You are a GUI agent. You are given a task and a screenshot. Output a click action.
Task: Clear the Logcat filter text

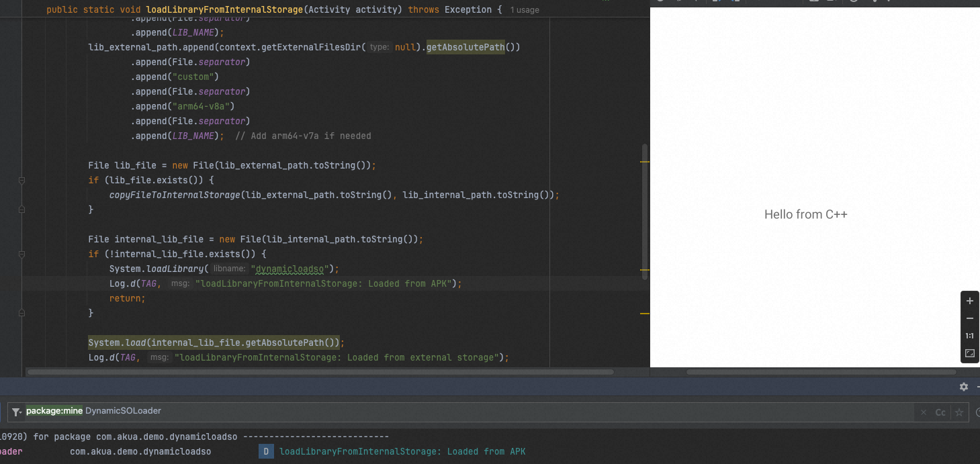(x=924, y=412)
